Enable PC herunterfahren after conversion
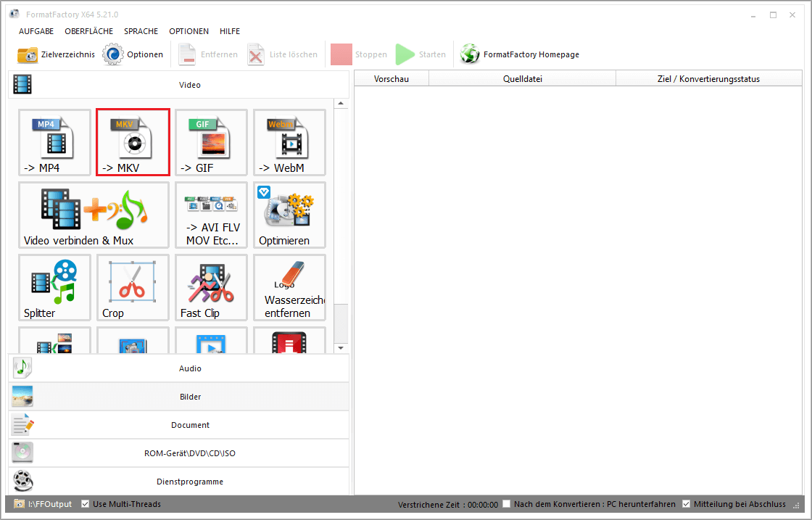Screen dimensions: 812x520 coord(507,504)
